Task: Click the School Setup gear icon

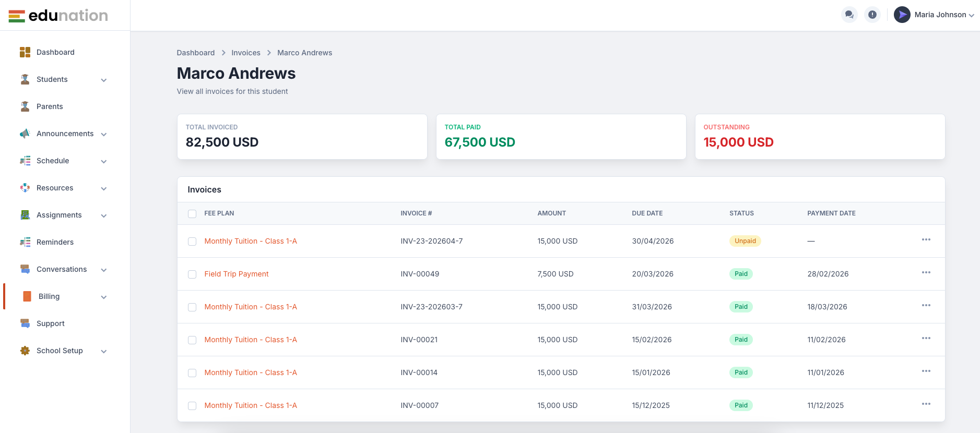Action: (x=25, y=351)
